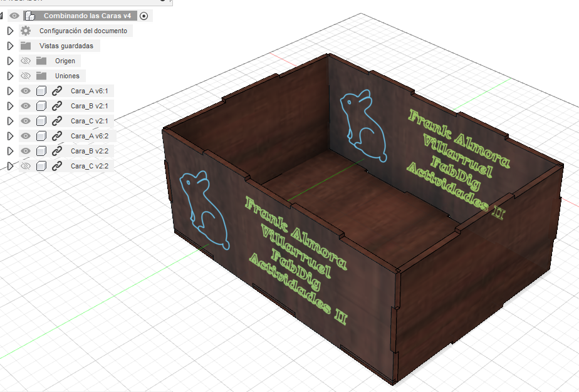Collapse the root Combinando las Caras tree
This screenshot has height=392, width=579.
tap(1, 16)
